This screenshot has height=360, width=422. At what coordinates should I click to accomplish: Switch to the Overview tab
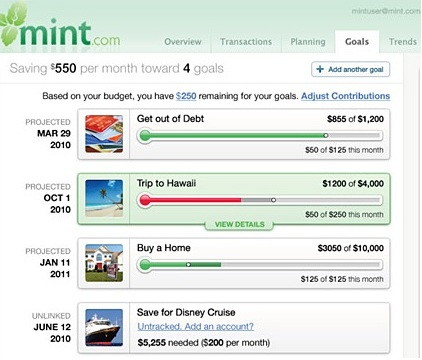pyautogui.click(x=183, y=42)
